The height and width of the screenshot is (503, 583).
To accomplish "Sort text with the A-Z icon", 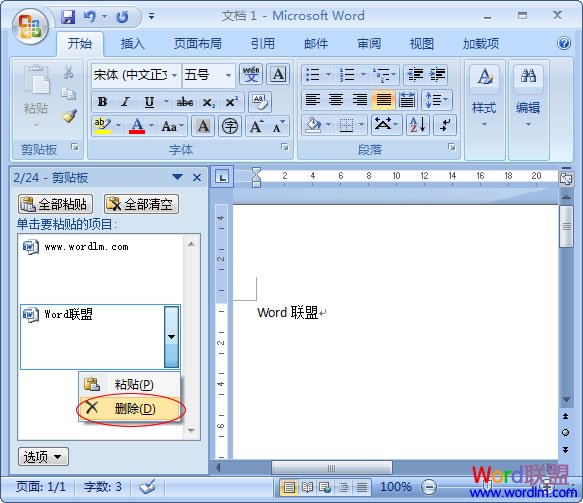I will point(418,125).
